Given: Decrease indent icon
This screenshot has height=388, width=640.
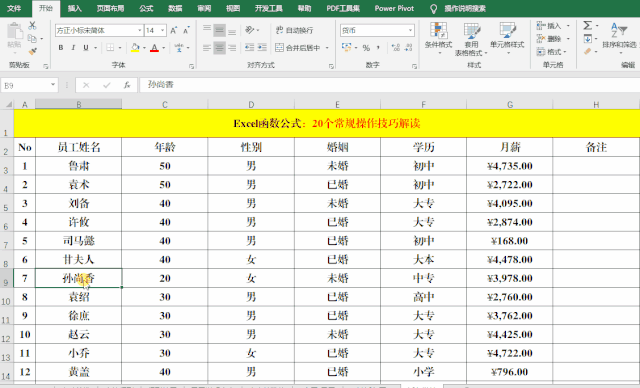Looking at the screenshot, I should (249, 48).
